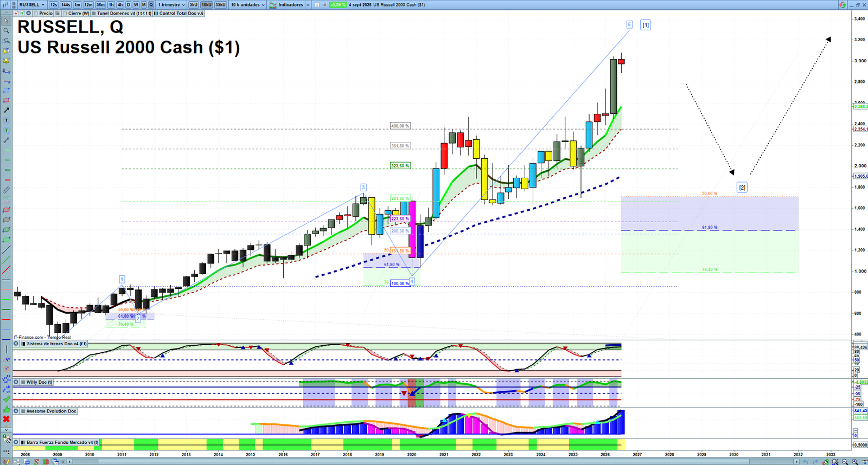
Task: Click the 2027 label on time axis
Action: pyautogui.click(x=637, y=455)
